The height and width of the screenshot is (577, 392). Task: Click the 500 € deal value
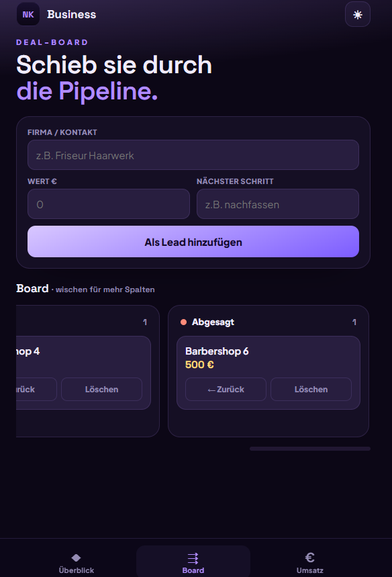point(199,365)
